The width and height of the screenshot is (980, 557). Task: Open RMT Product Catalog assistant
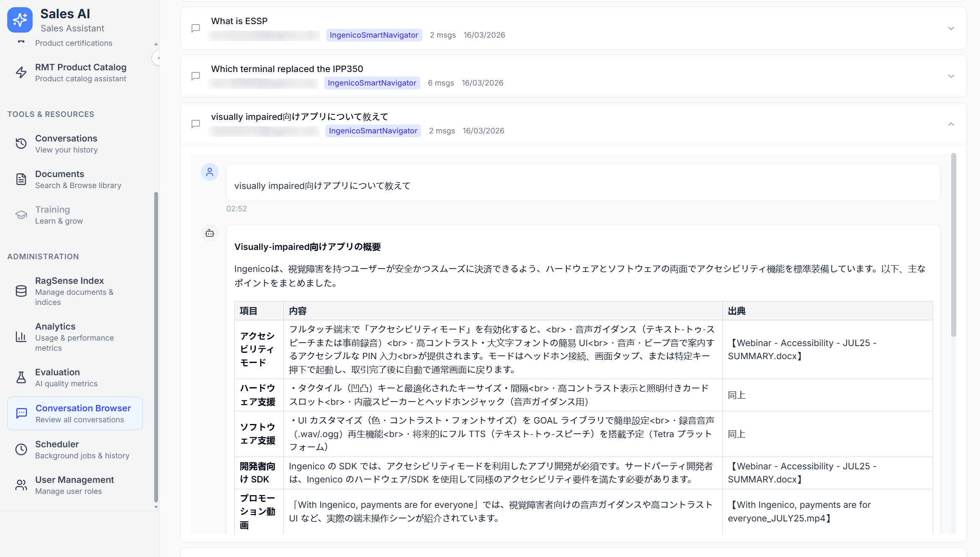pos(75,72)
